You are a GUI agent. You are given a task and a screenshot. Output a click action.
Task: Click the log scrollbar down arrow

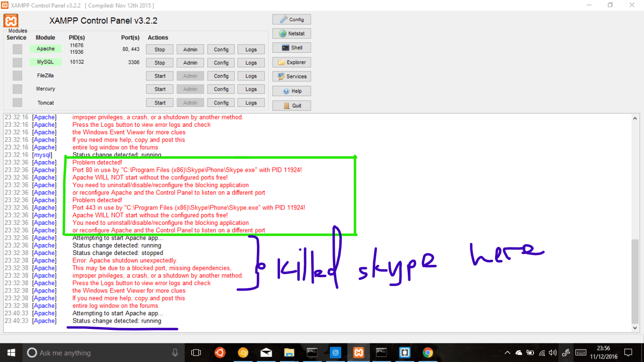coord(635,327)
